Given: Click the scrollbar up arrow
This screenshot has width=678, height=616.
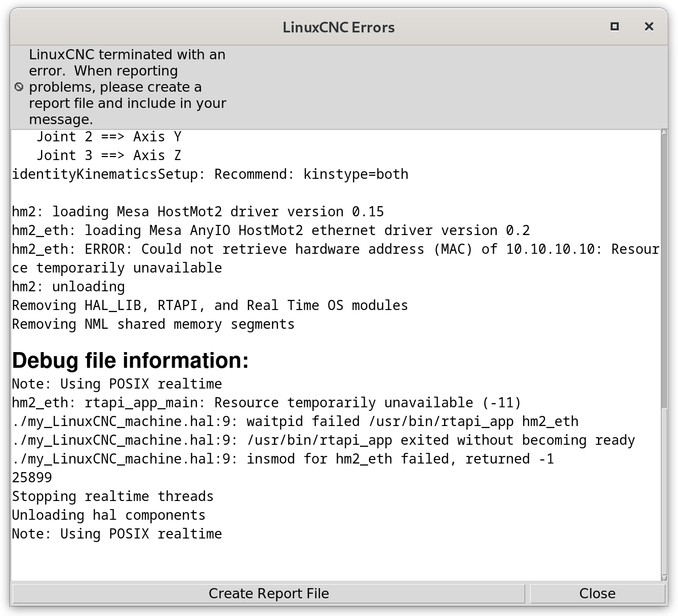Looking at the screenshot, I should 664,132.
